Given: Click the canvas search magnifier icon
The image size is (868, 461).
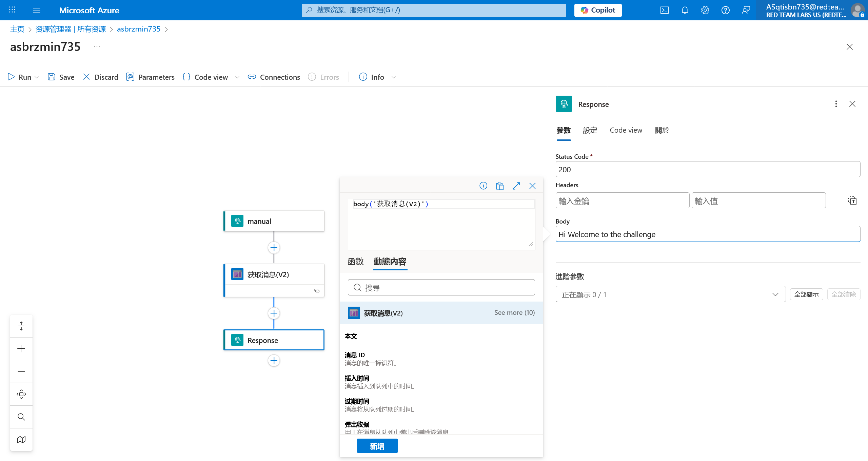Looking at the screenshot, I should point(21,417).
